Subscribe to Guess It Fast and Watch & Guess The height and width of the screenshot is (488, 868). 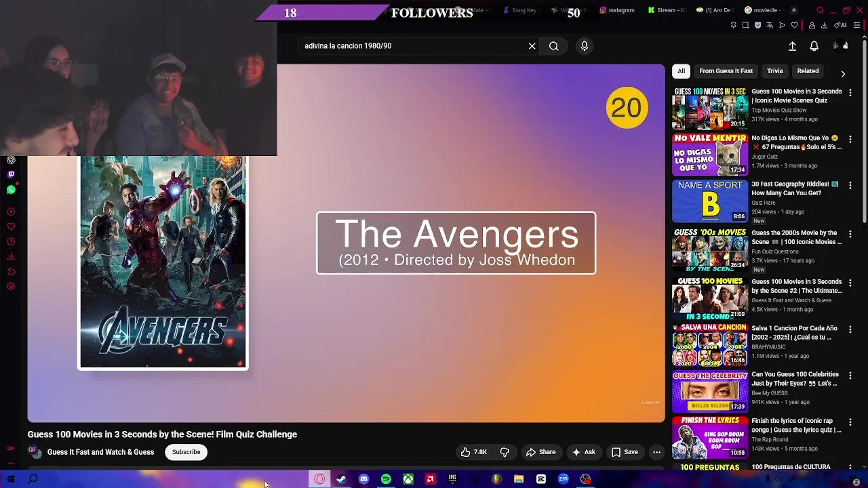[186, 452]
